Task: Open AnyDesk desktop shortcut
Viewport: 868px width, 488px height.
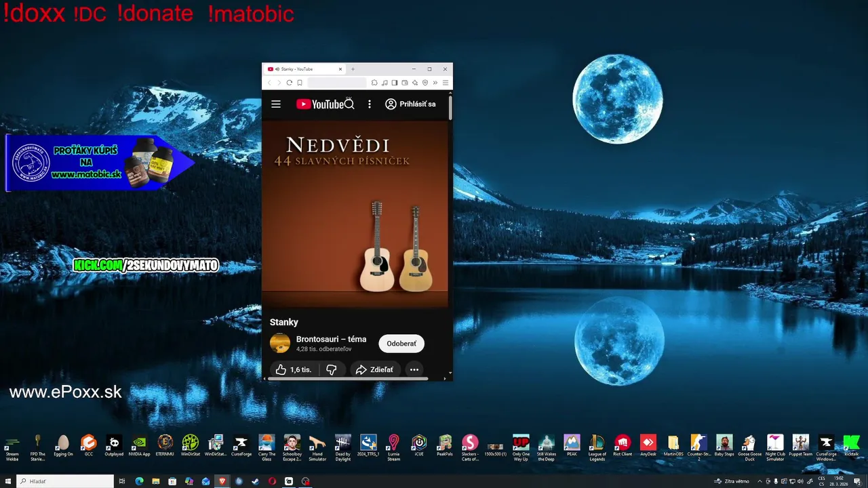Action: (648, 447)
